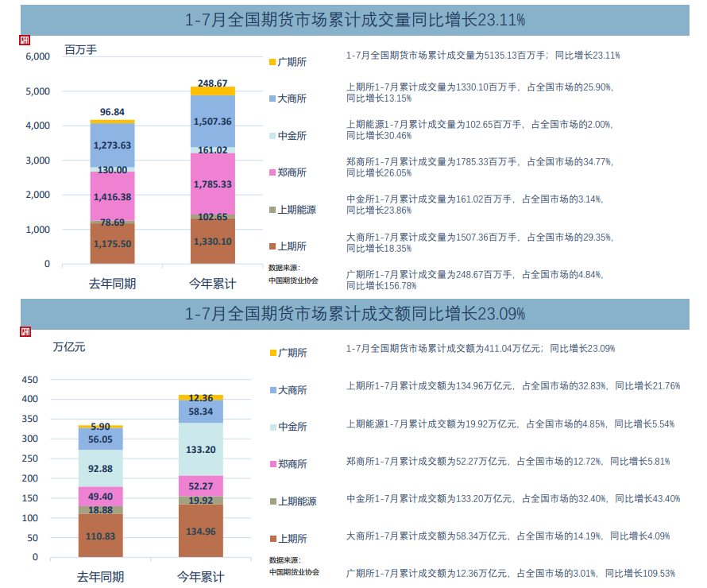Select the bar segment labeled 1,175.50
Image resolution: width=707 pixels, height=588 pixels.
pyautogui.click(x=112, y=243)
